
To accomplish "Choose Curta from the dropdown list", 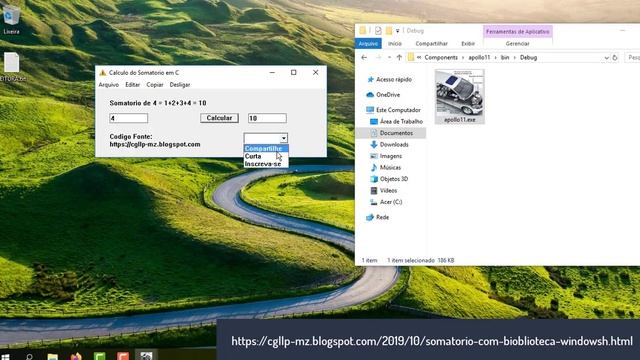I will coord(266,156).
